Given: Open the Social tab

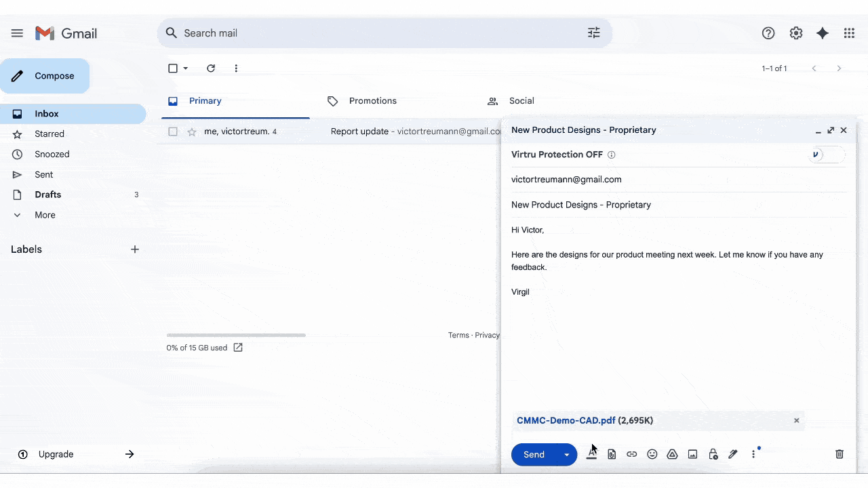Looking at the screenshot, I should (521, 101).
